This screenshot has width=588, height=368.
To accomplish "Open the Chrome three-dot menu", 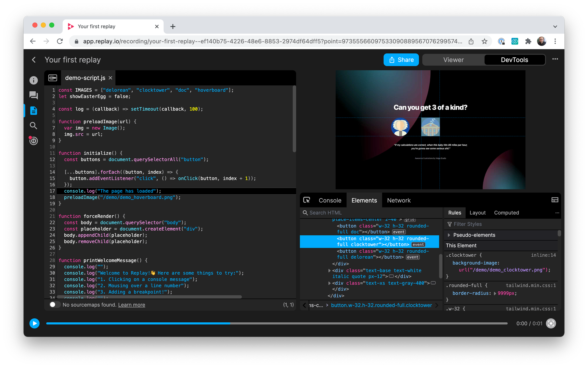I will point(555,41).
